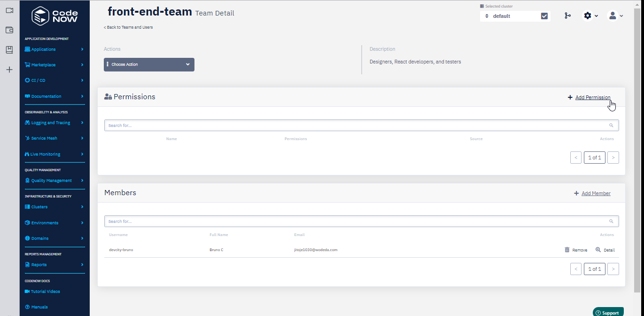Open Domains in the sidebar
The image size is (644, 316).
click(x=40, y=238)
